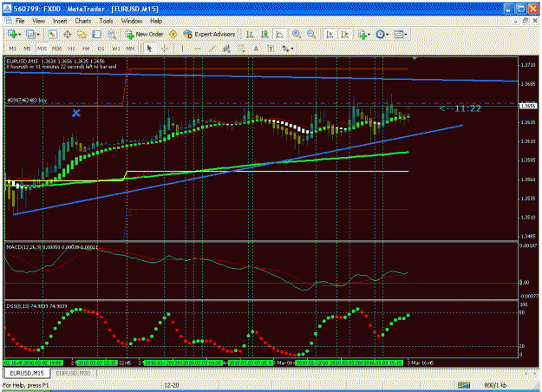Show the Market Watch window

coord(52,34)
